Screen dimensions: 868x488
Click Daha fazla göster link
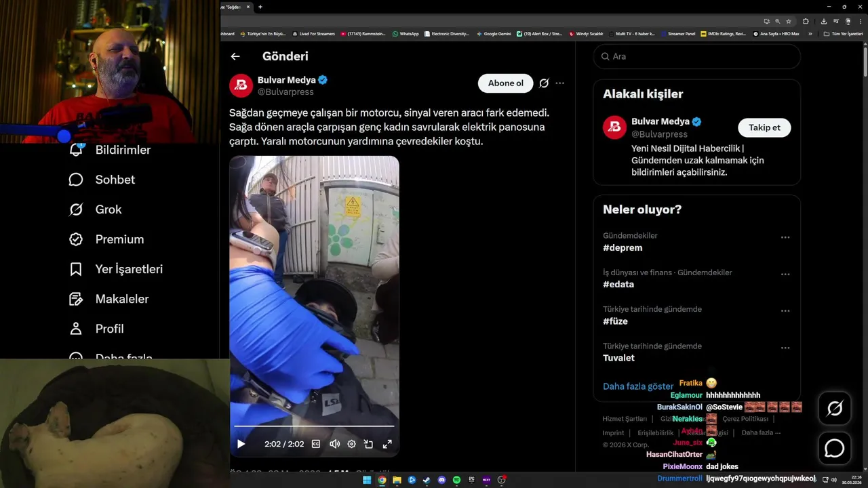click(638, 386)
